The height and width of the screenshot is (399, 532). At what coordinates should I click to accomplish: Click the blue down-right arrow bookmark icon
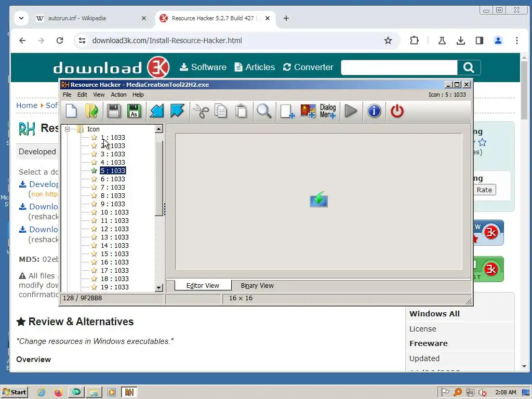[177, 111]
